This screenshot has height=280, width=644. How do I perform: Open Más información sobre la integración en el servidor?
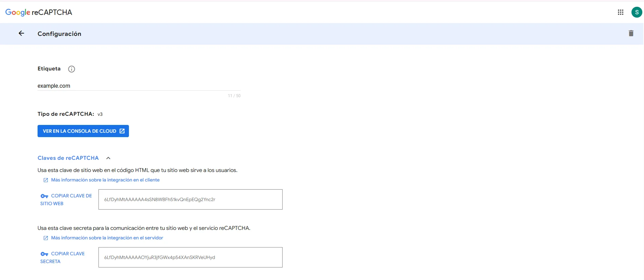107,238
